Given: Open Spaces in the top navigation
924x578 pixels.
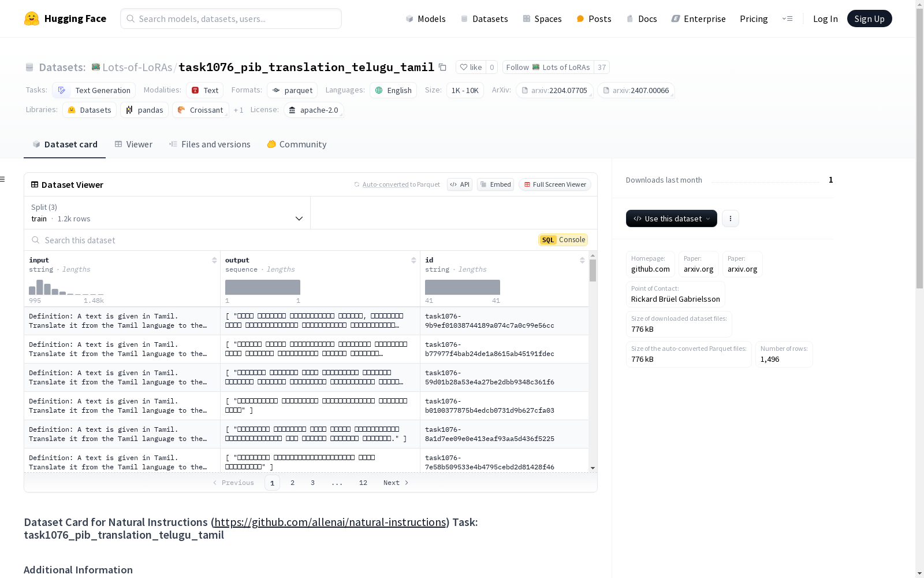Looking at the screenshot, I should [542, 18].
